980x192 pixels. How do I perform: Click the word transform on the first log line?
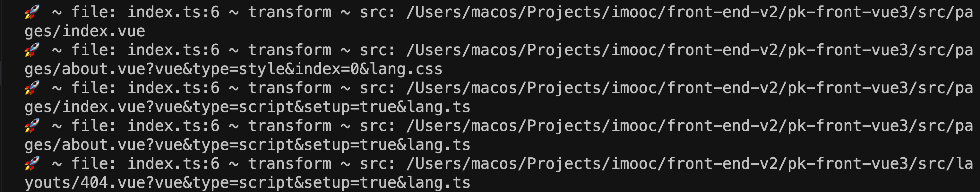point(289,12)
